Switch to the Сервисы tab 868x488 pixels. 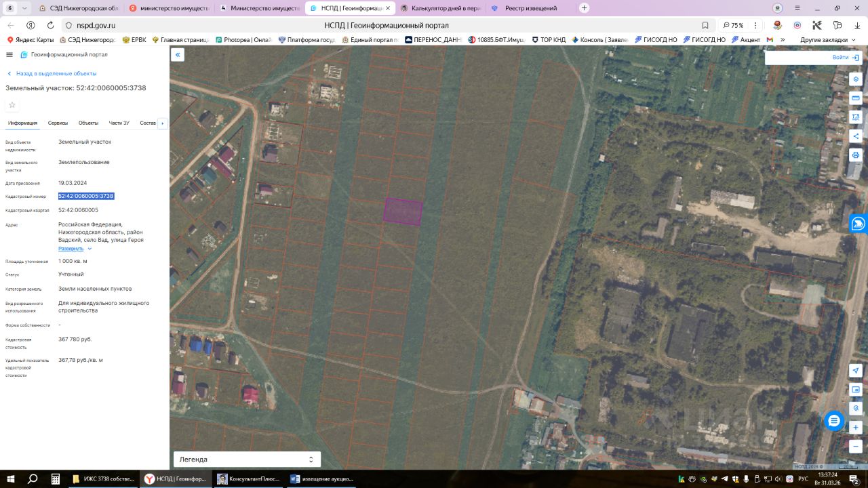[58, 123]
